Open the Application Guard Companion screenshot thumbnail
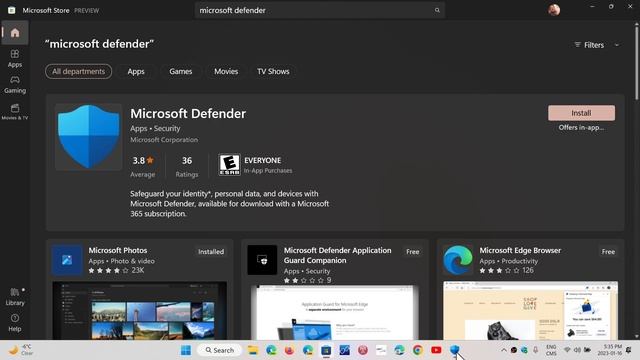The height and width of the screenshot is (360, 640). (x=335, y=312)
